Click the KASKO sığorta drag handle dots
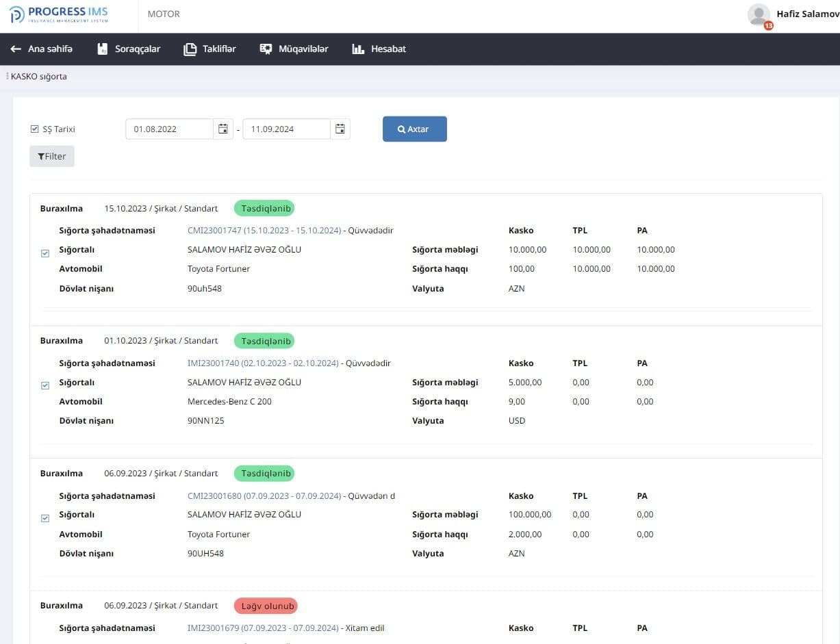The image size is (840, 644). point(8,77)
